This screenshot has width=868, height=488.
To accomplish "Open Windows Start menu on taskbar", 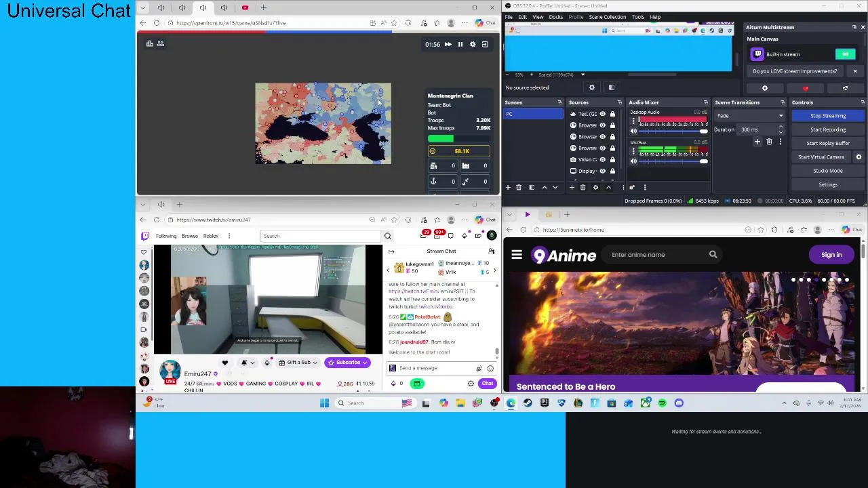I will (324, 403).
